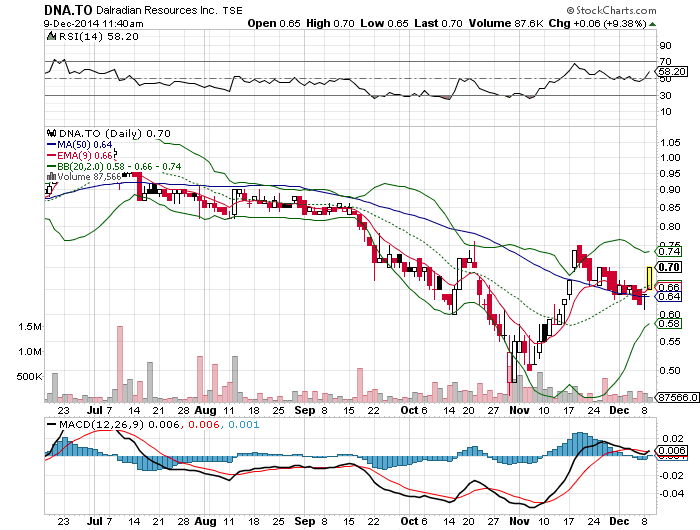This screenshot has height=530, width=700.
Task: Click the red 0.006 MACD signal value
Action: [x=204, y=424]
